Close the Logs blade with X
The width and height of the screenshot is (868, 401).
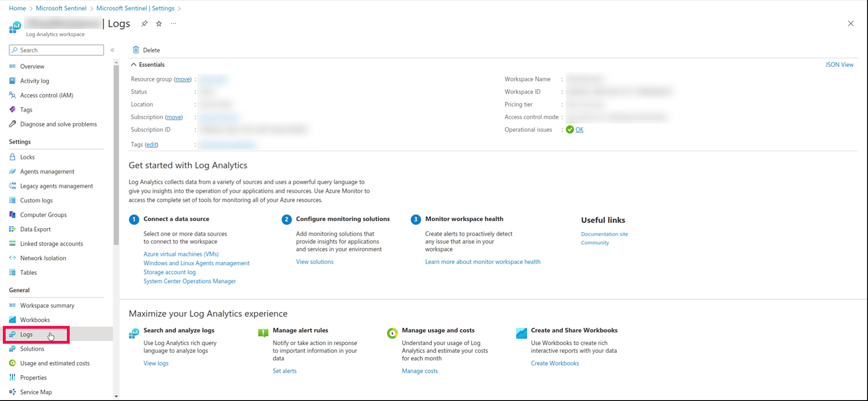[851, 23]
